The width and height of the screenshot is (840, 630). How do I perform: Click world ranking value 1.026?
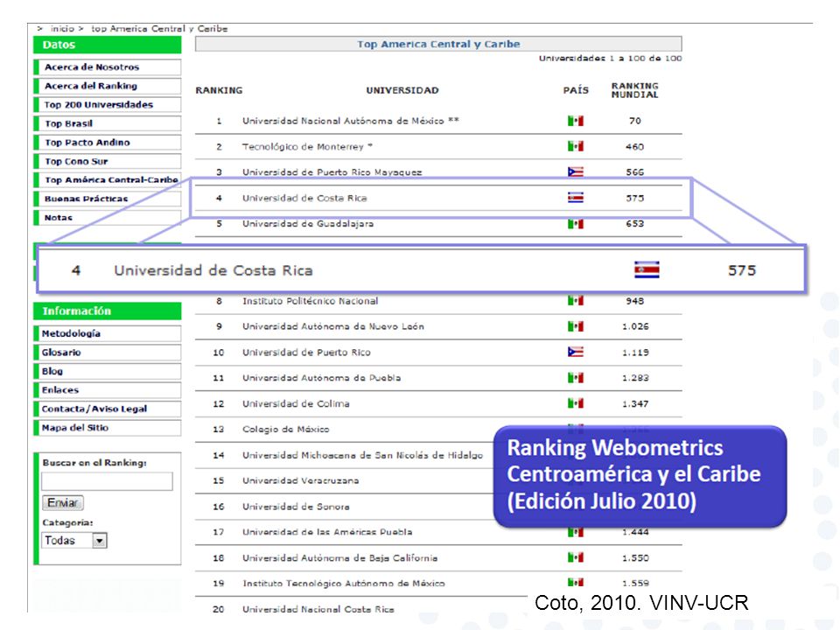click(635, 326)
